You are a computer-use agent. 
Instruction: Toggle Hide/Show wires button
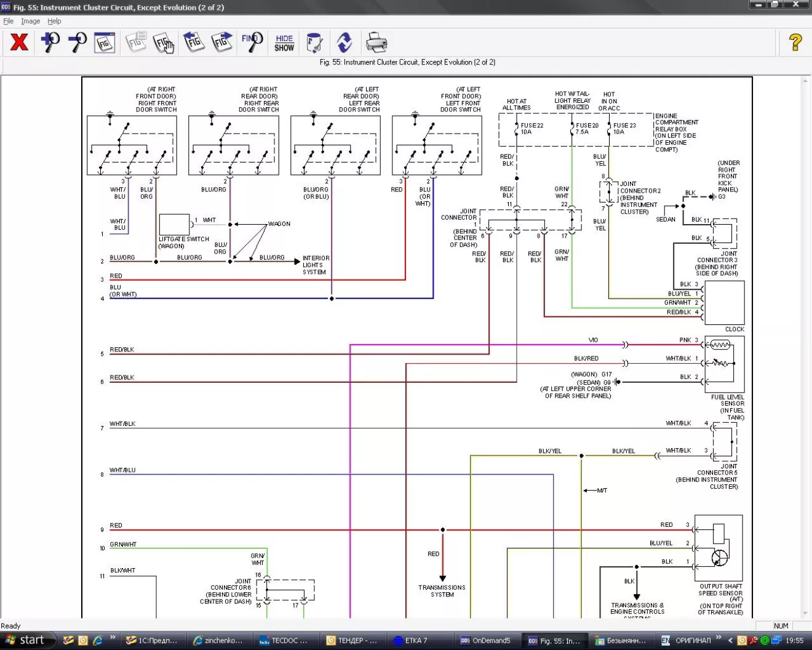click(284, 43)
